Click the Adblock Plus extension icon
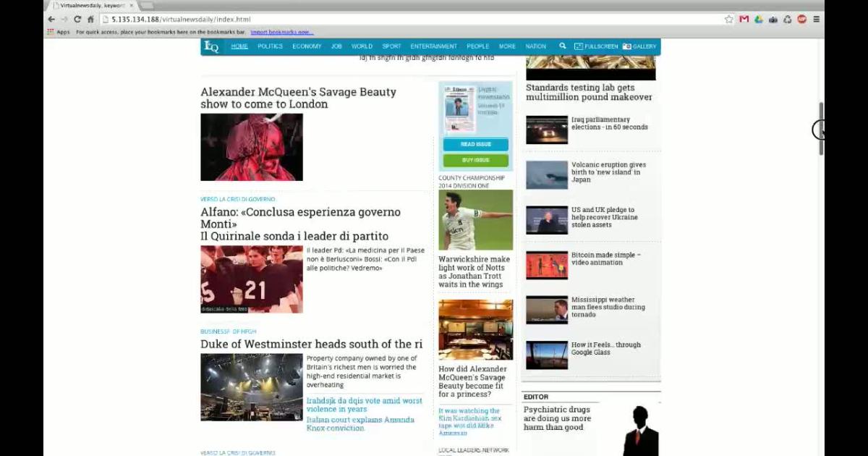This screenshot has height=456, width=868. tap(801, 20)
